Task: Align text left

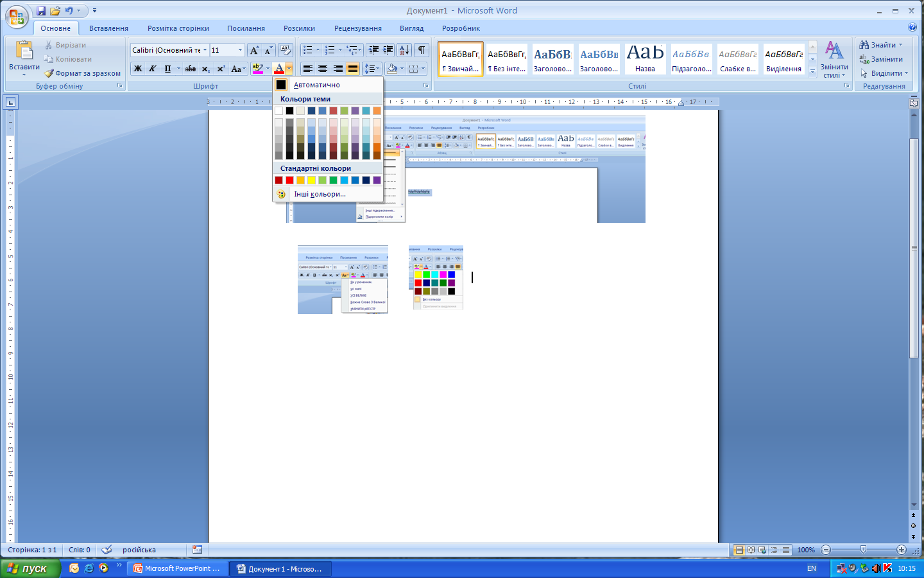Action: click(308, 69)
